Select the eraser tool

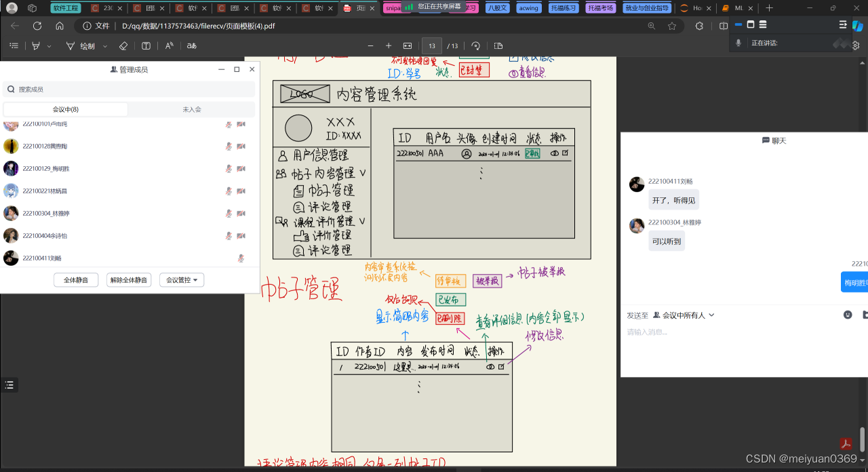pyautogui.click(x=123, y=45)
